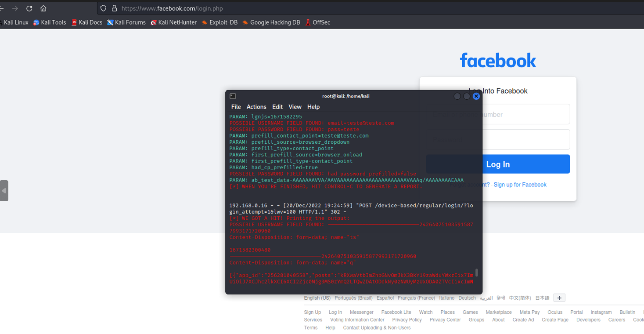Open Kali Tools bookmark
The width and height of the screenshot is (644, 334).
point(50,22)
